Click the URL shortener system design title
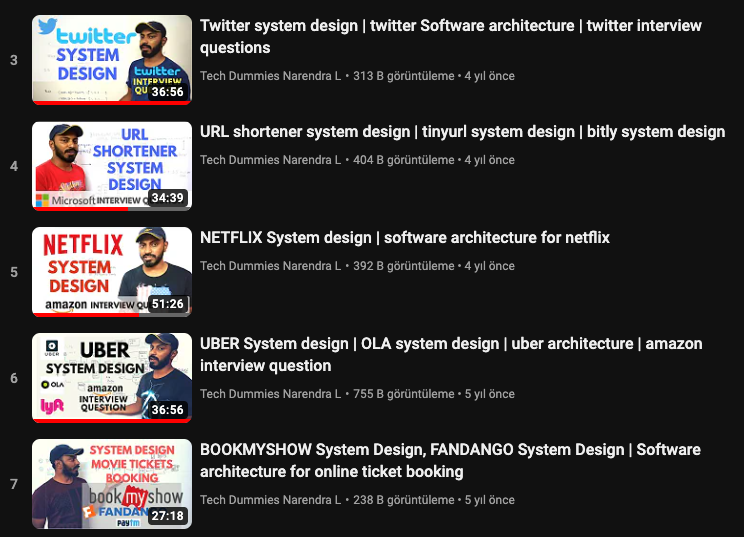 (462, 132)
